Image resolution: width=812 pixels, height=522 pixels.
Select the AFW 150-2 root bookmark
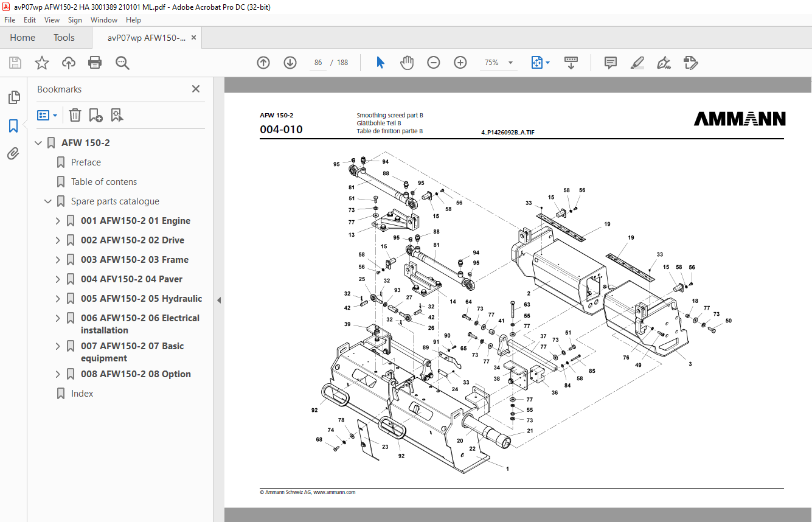pos(86,143)
